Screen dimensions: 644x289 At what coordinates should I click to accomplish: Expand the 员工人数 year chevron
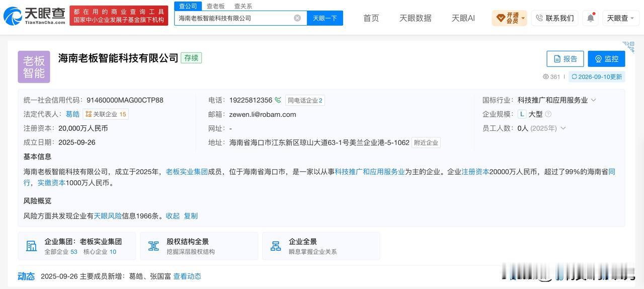(563, 128)
